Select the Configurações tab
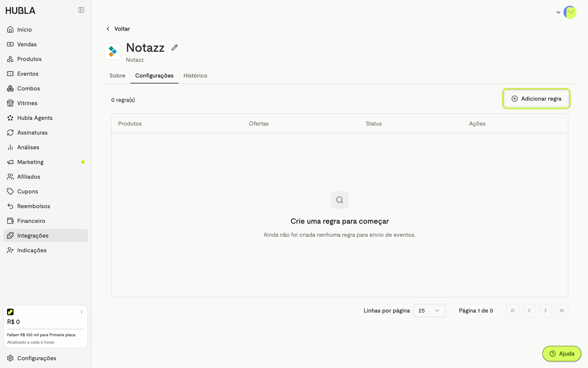Screen dimensions: 588x368 click(x=154, y=75)
